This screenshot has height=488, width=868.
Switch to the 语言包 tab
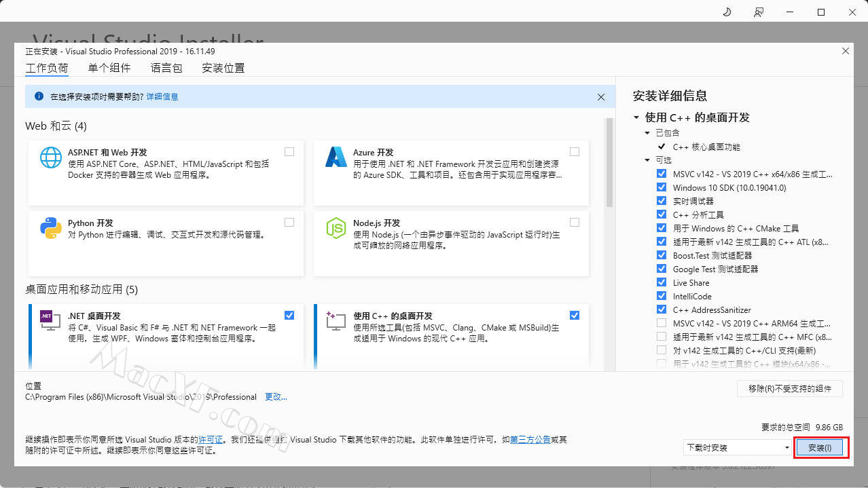pyautogui.click(x=166, y=68)
